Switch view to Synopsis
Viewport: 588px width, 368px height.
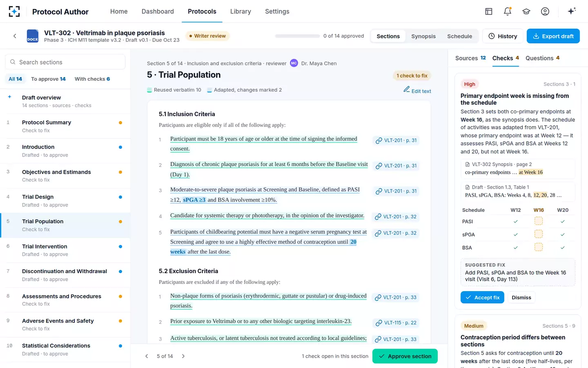(x=423, y=36)
